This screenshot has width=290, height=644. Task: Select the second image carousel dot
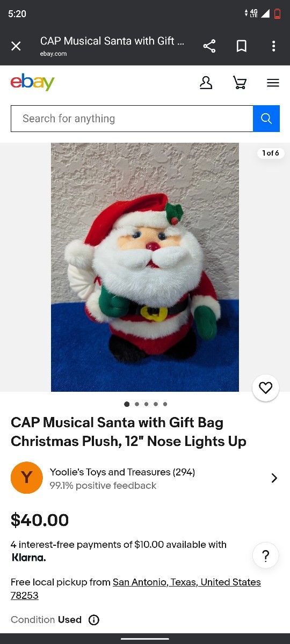[x=136, y=404]
